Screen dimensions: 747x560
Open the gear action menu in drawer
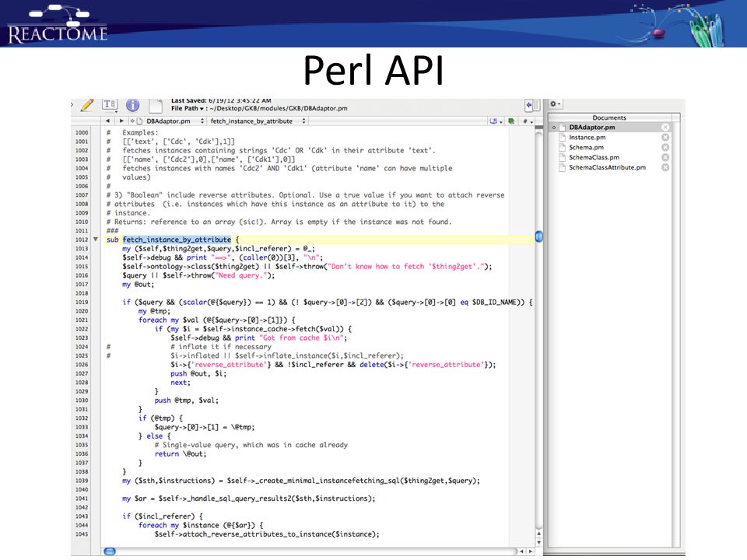coord(556,103)
